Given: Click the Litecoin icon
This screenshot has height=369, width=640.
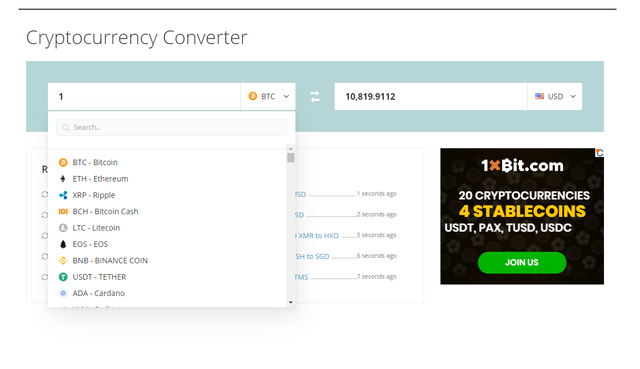Looking at the screenshot, I should pyautogui.click(x=63, y=228).
